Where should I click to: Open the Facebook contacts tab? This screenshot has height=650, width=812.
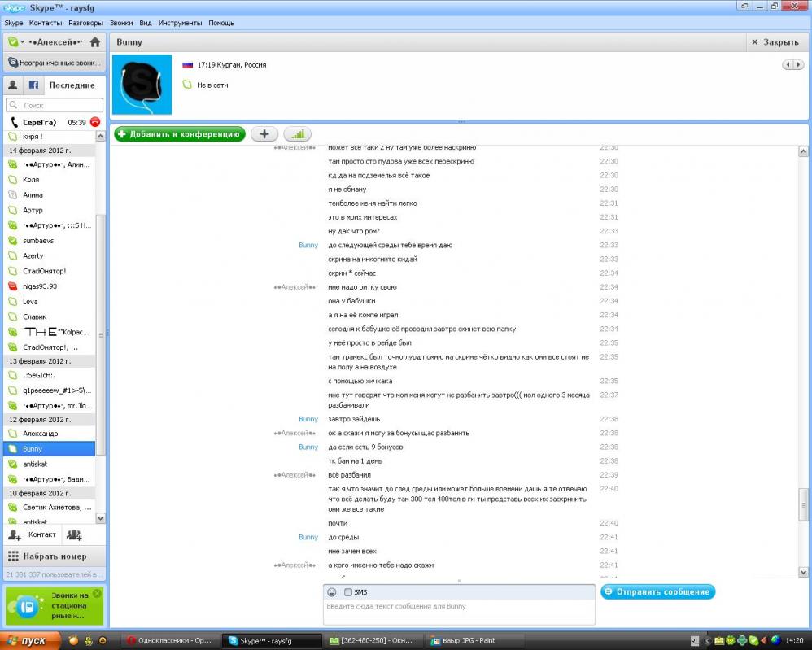(x=34, y=85)
